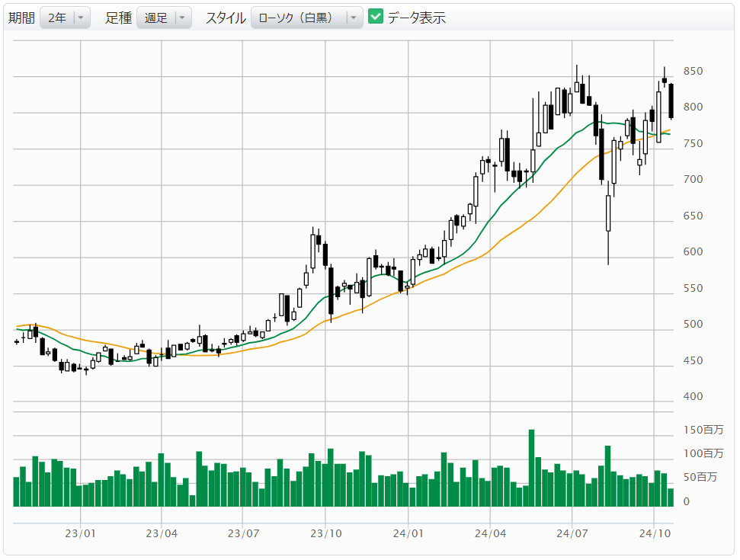Click the arrow icon beside 週足
Screen dimensions: 740x560
pos(182,18)
